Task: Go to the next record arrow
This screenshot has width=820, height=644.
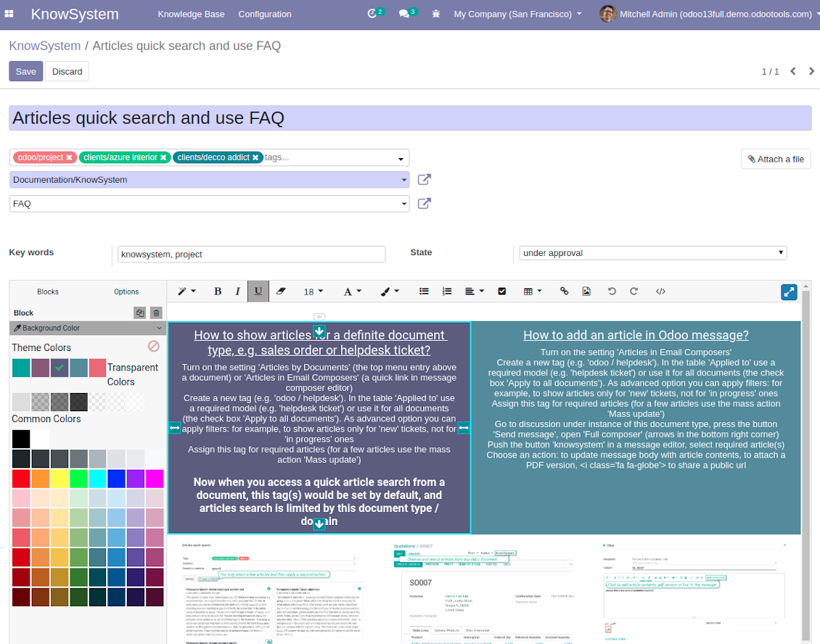Action: (x=811, y=71)
